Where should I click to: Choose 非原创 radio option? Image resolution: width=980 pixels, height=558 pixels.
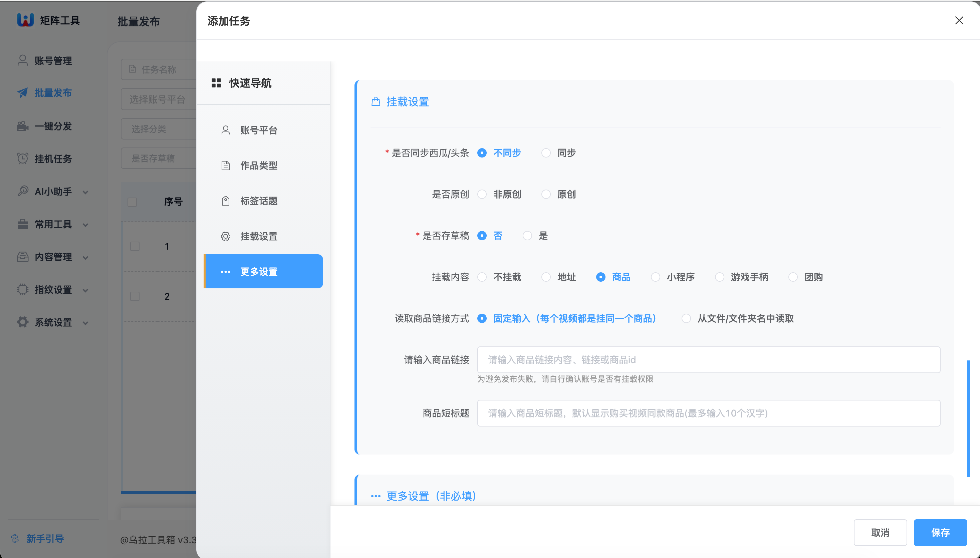(x=499, y=194)
